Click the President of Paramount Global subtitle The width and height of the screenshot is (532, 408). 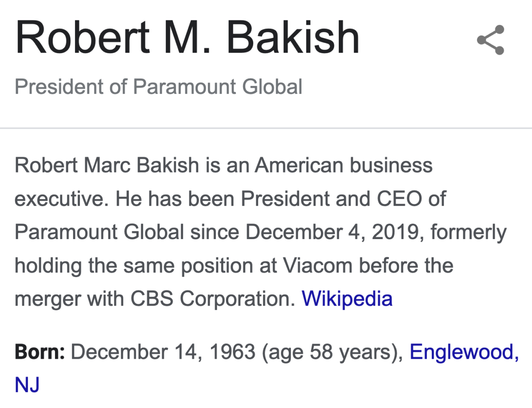(159, 86)
